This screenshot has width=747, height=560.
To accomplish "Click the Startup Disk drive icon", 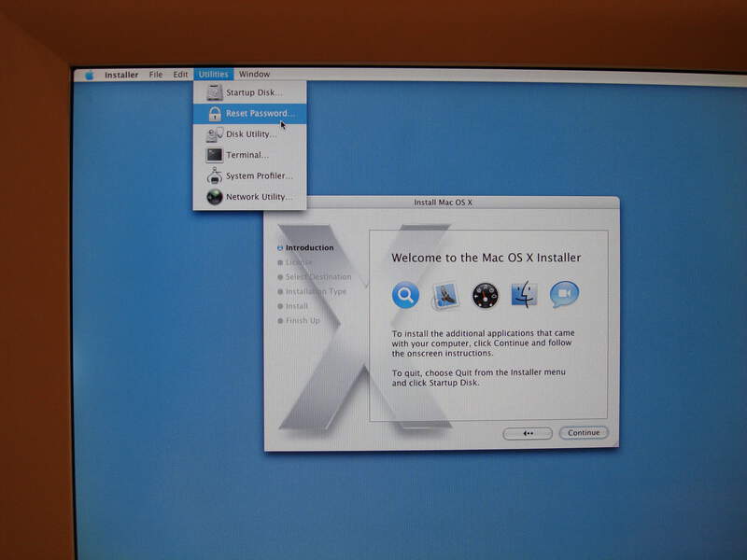I will pos(215,92).
